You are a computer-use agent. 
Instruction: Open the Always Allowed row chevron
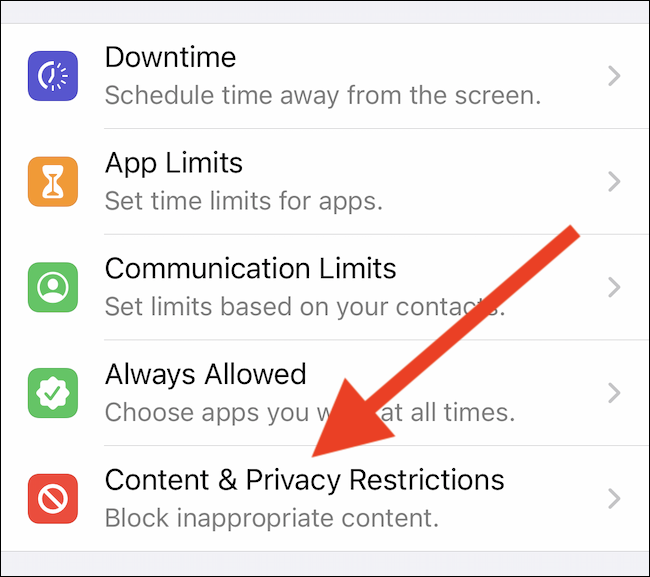[x=614, y=393]
